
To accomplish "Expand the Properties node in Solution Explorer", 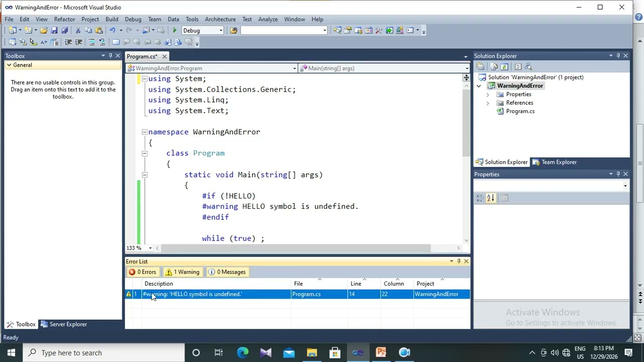I will point(488,95).
